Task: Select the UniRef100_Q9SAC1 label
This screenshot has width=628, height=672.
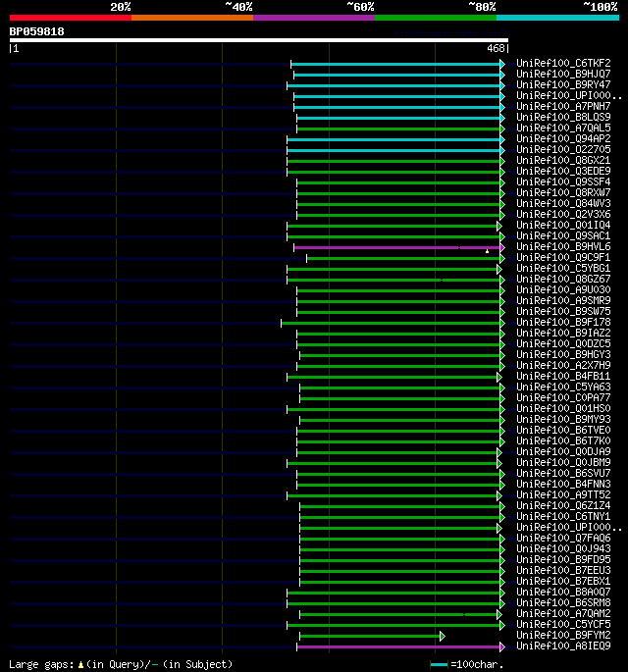Action: click(563, 235)
